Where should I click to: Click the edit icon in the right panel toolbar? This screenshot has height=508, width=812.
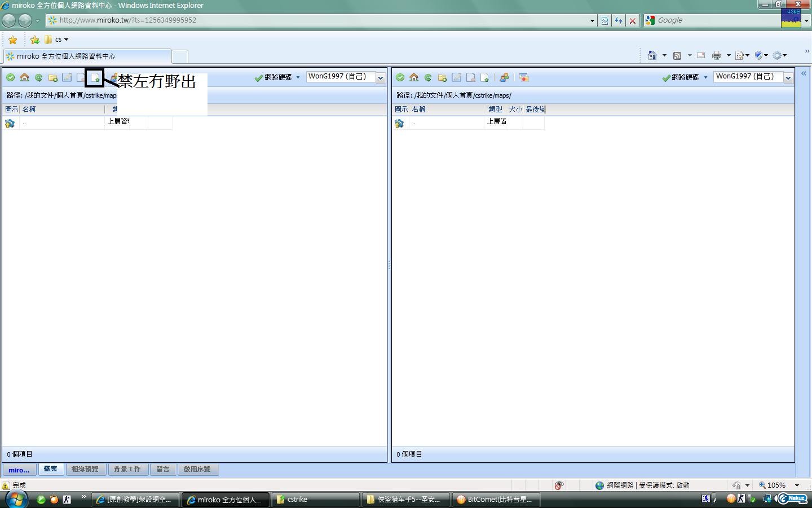click(456, 78)
